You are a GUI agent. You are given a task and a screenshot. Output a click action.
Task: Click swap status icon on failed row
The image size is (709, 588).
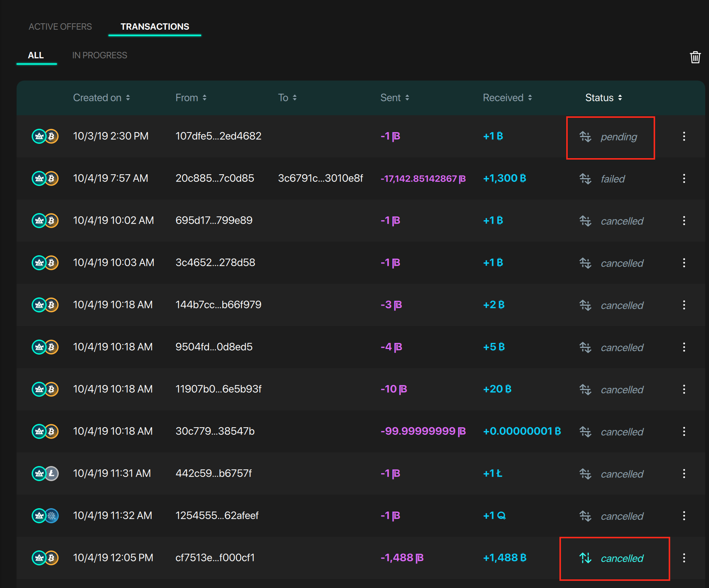tap(585, 179)
